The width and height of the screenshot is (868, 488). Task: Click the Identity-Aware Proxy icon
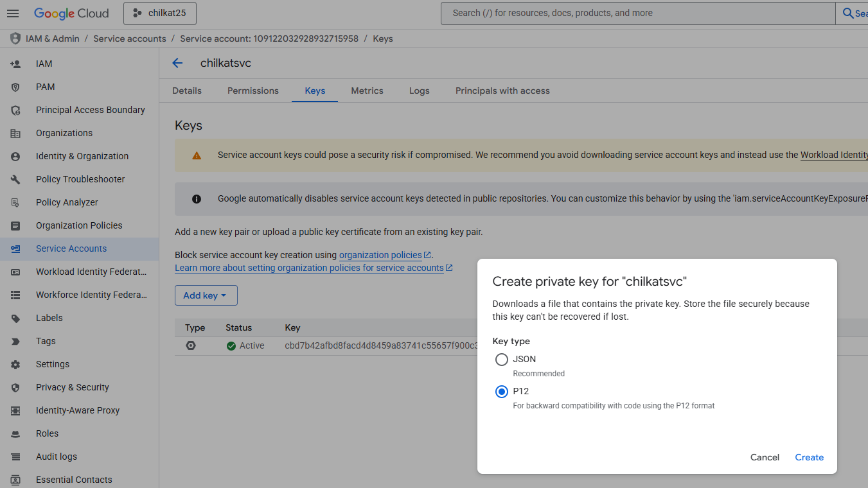pyautogui.click(x=15, y=410)
